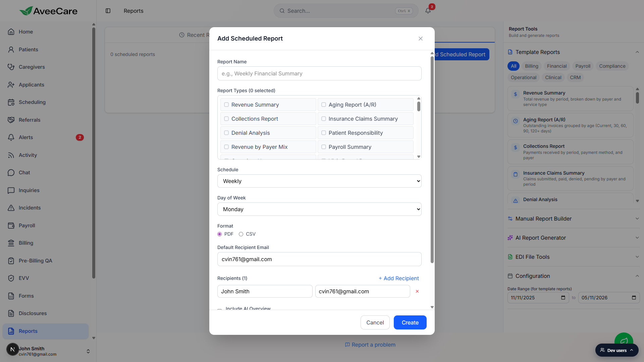This screenshot has height=362, width=644.
Task: Open Chat bubble icon
Action: [x=11, y=173]
